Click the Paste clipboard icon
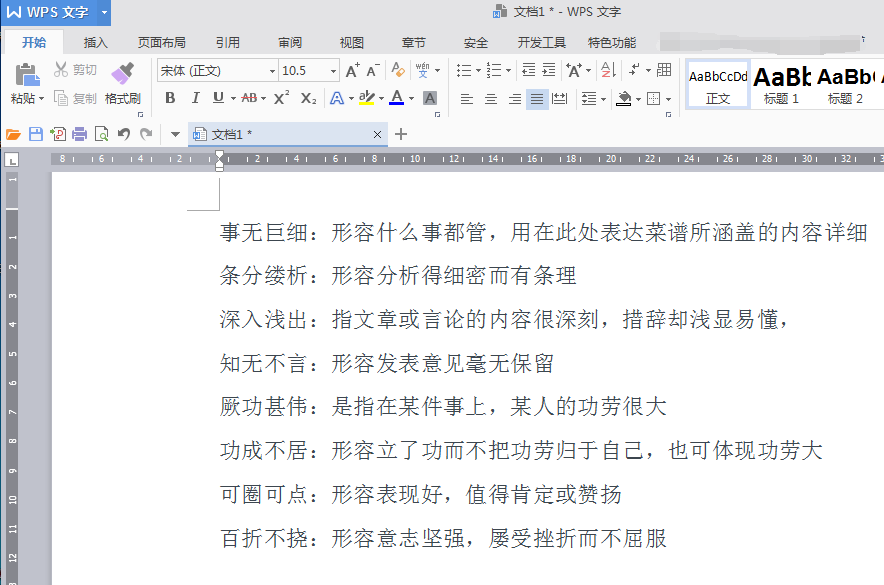The image size is (884, 585). [x=26, y=74]
